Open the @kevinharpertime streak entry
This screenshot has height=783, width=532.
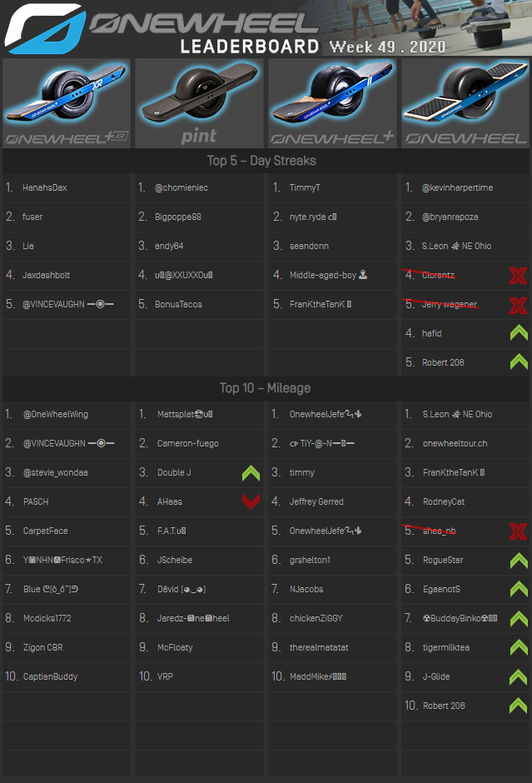click(457, 188)
